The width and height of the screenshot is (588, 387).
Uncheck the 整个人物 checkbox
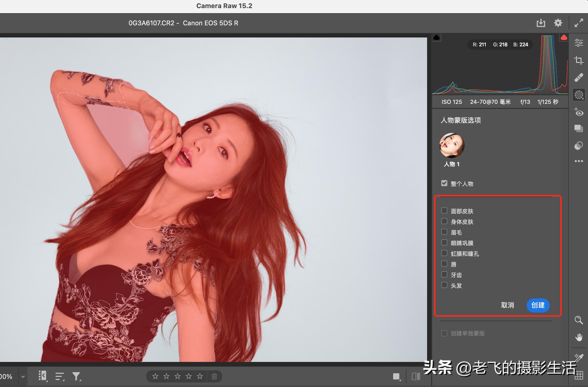444,183
